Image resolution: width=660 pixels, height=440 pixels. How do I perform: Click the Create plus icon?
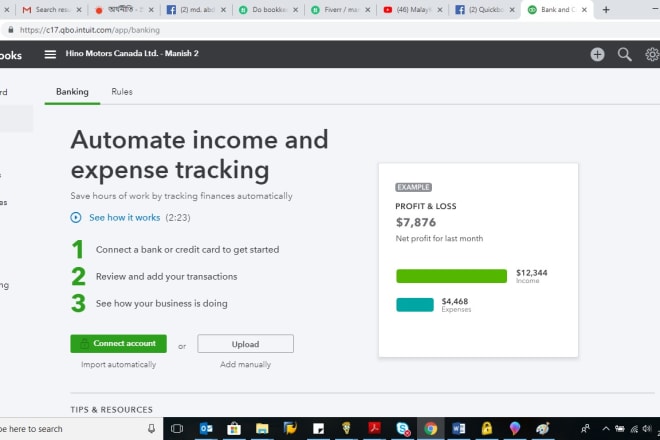coord(597,54)
